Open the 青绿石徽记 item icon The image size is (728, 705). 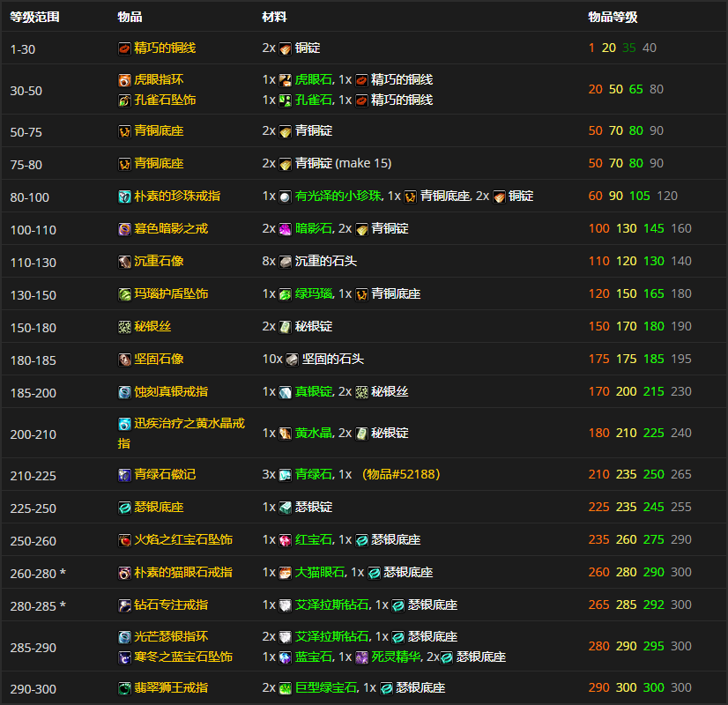click(x=124, y=475)
